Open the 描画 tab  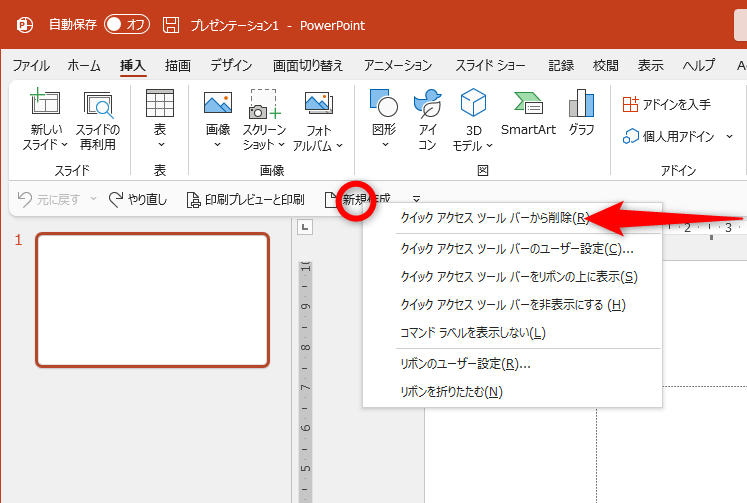tap(178, 65)
